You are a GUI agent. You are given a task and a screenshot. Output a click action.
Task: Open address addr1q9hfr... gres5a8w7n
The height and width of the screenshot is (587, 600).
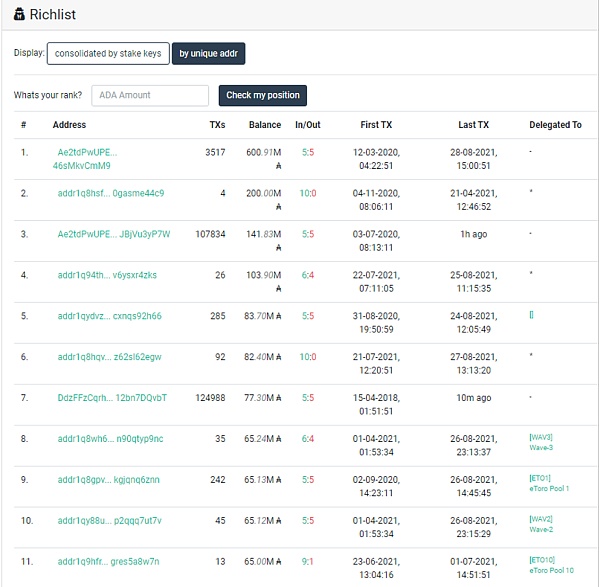[x=109, y=562]
